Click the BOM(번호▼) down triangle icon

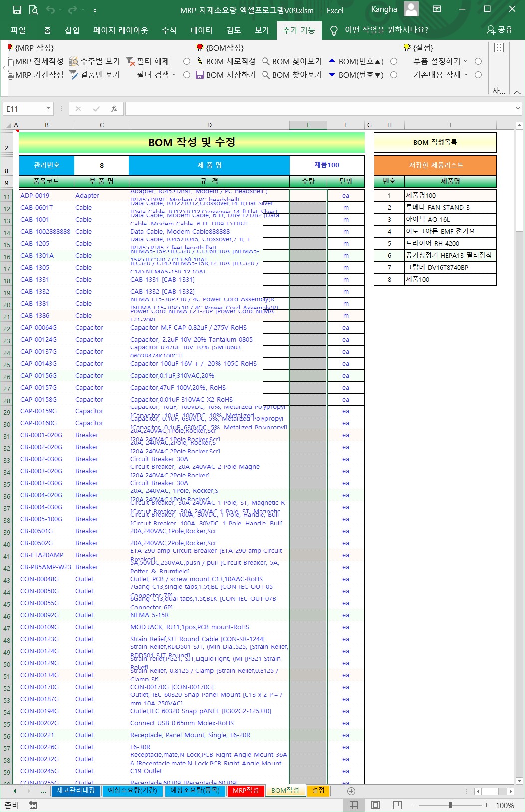pyautogui.click(x=332, y=75)
